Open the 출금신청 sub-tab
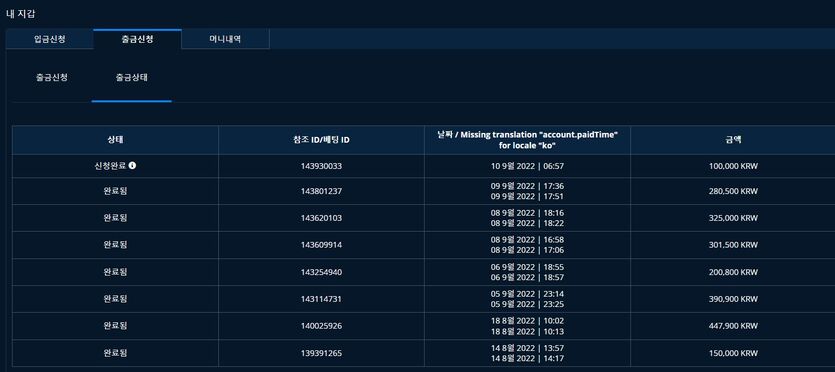 [x=52, y=77]
